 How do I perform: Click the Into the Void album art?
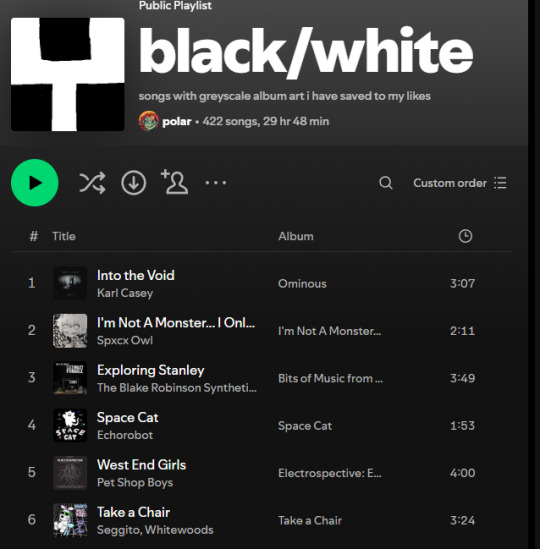tap(70, 283)
